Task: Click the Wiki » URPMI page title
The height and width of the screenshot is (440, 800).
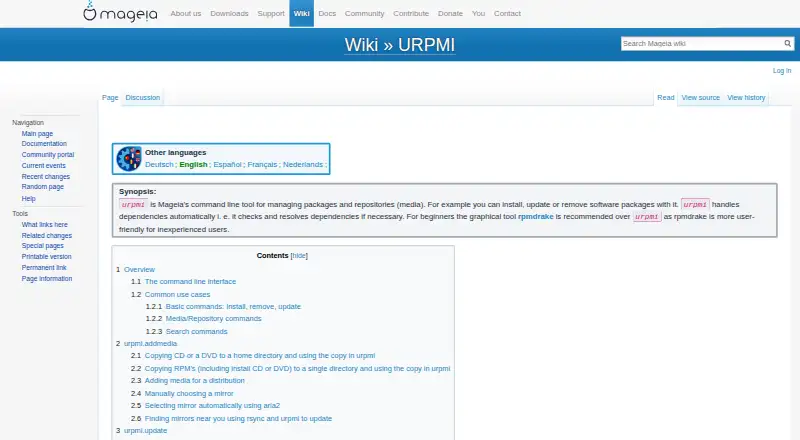Action: tap(399, 45)
